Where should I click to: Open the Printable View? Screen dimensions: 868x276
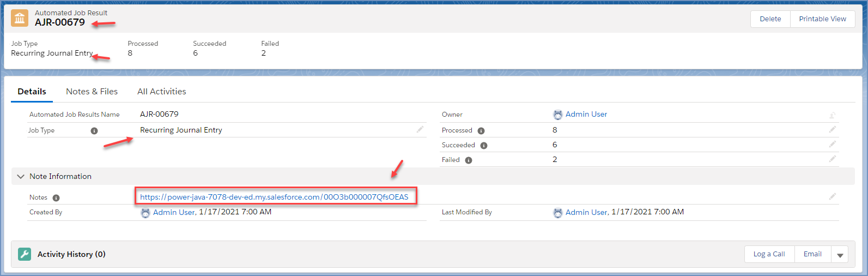822,19
